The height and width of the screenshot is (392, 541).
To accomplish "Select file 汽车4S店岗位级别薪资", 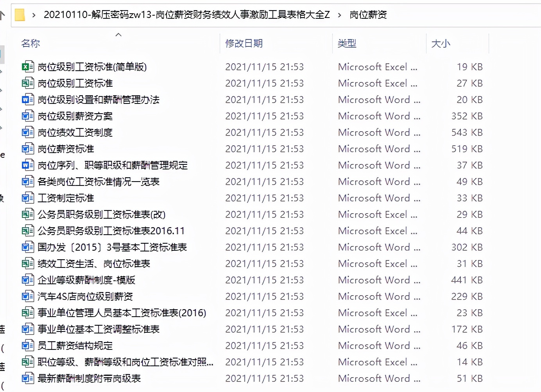I will point(85,296).
